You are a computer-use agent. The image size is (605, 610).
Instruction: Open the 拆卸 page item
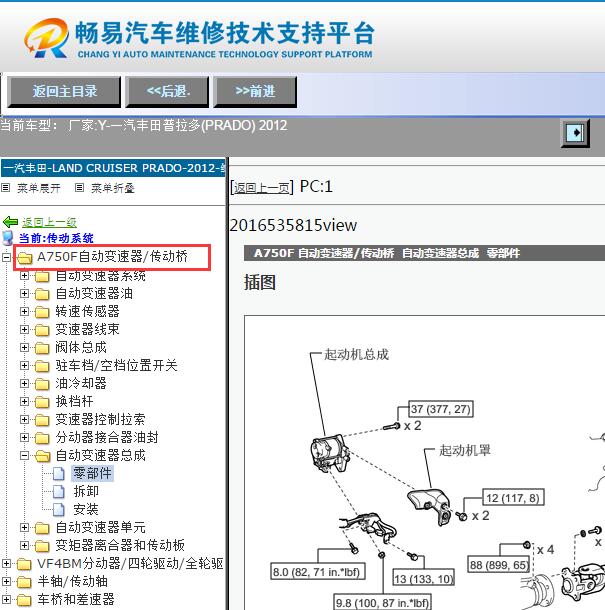(86, 491)
